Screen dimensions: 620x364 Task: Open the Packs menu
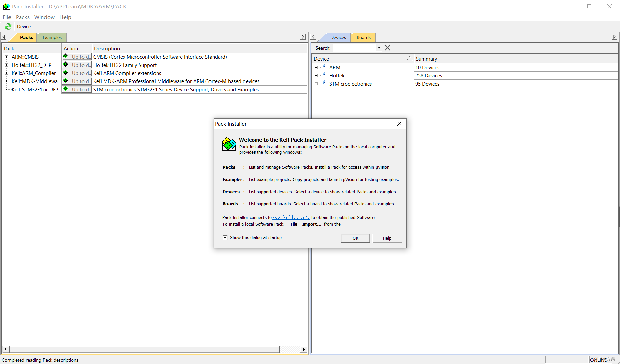(23, 17)
